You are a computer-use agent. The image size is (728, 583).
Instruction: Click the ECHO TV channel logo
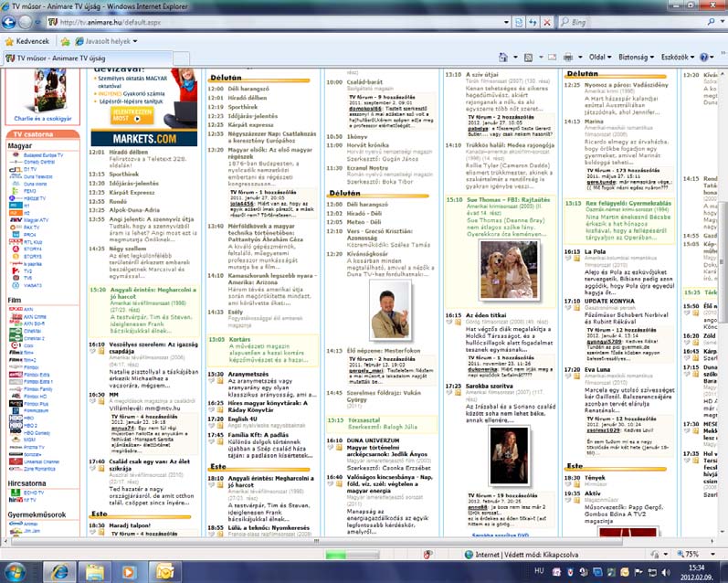coord(16,493)
